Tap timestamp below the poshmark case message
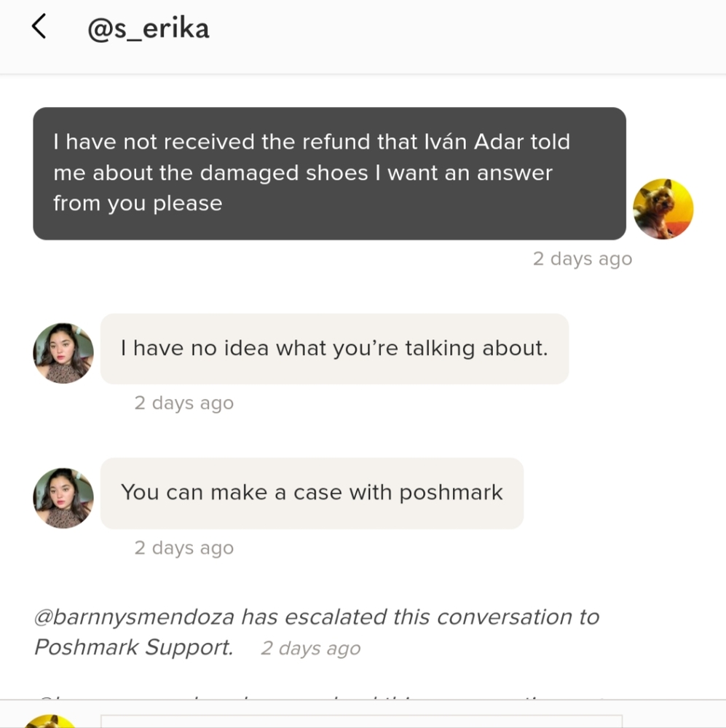 184,548
